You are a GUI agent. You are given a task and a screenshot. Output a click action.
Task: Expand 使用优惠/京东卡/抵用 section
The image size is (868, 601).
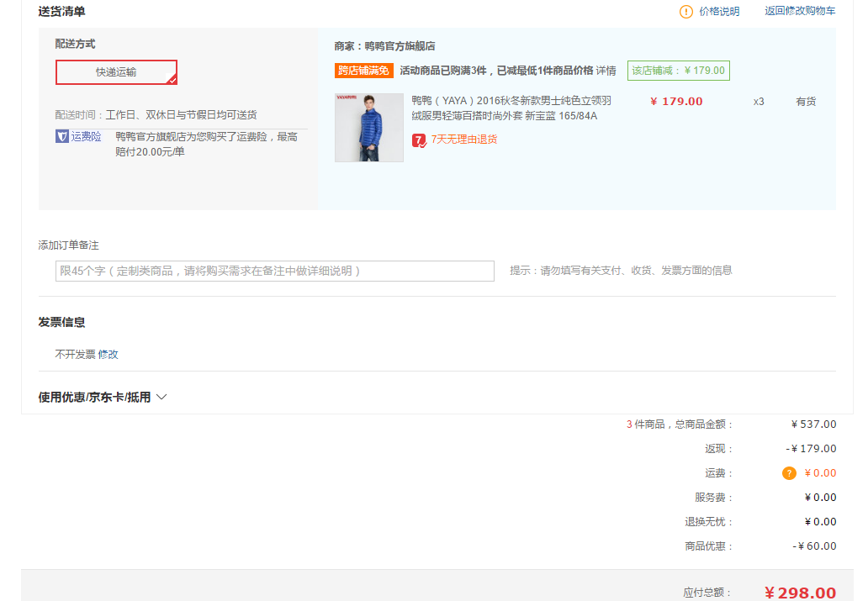coord(103,398)
